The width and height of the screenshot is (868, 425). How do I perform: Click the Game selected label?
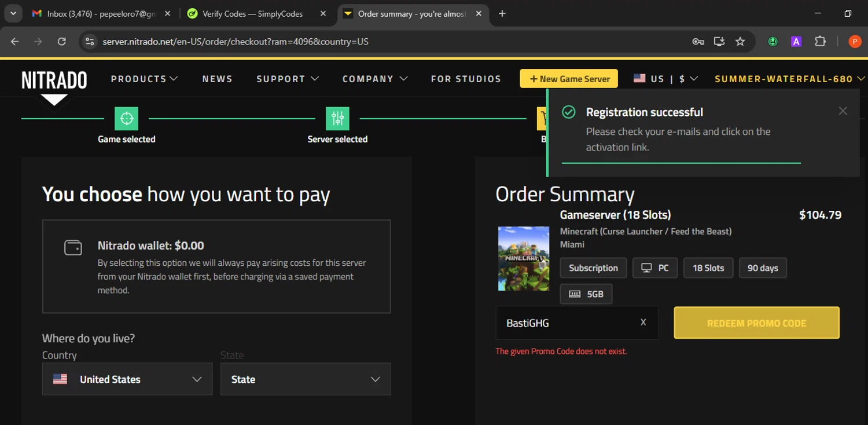pyautogui.click(x=126, y=139)
